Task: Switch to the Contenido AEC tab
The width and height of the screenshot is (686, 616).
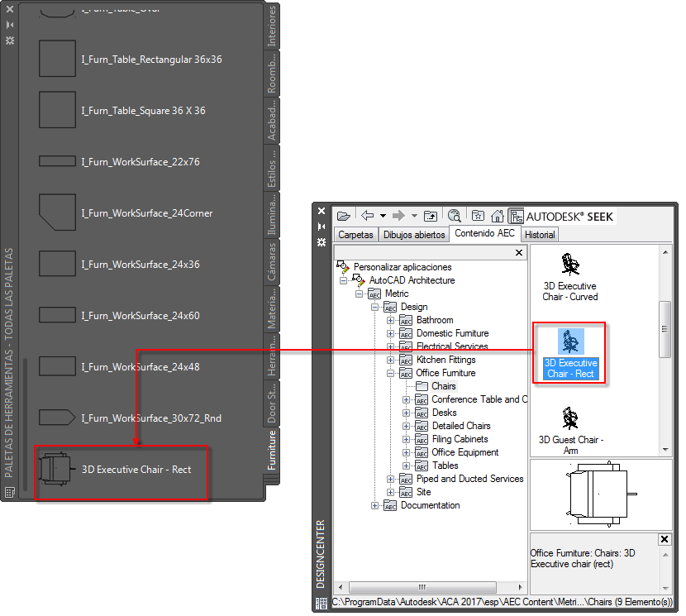Action: 485,233
